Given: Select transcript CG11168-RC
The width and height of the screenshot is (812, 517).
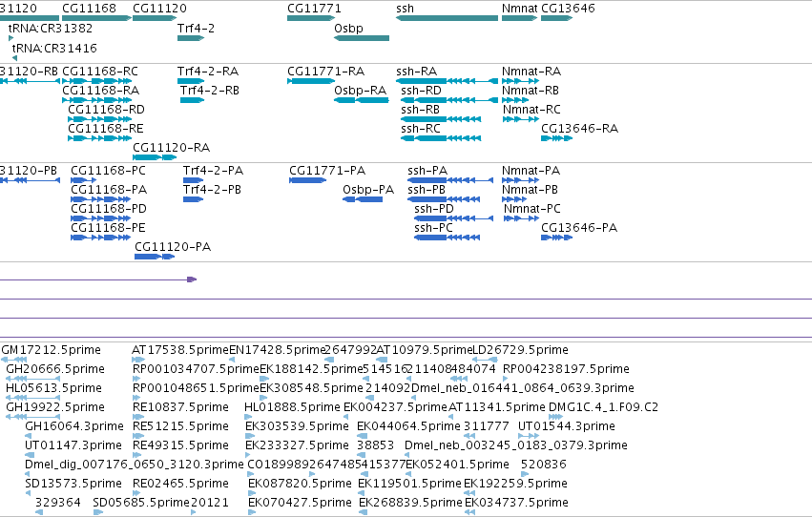Looking at the screenshot, I should coord(100,72).
